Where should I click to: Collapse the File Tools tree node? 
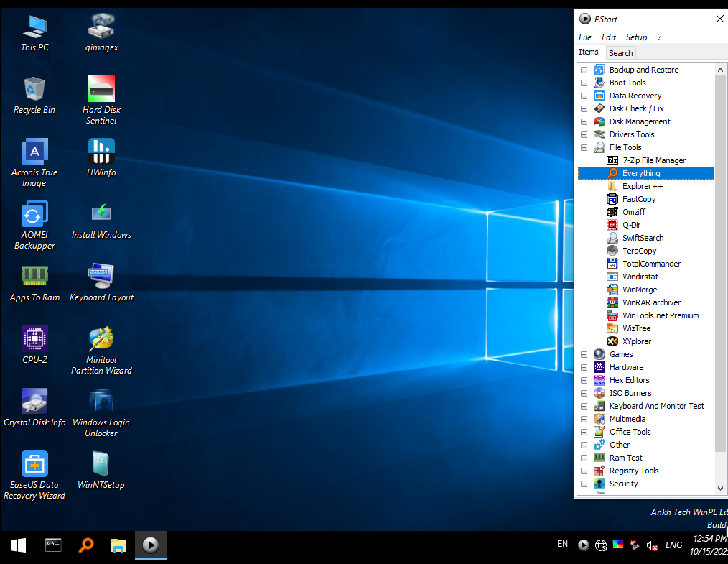[584, 147]
